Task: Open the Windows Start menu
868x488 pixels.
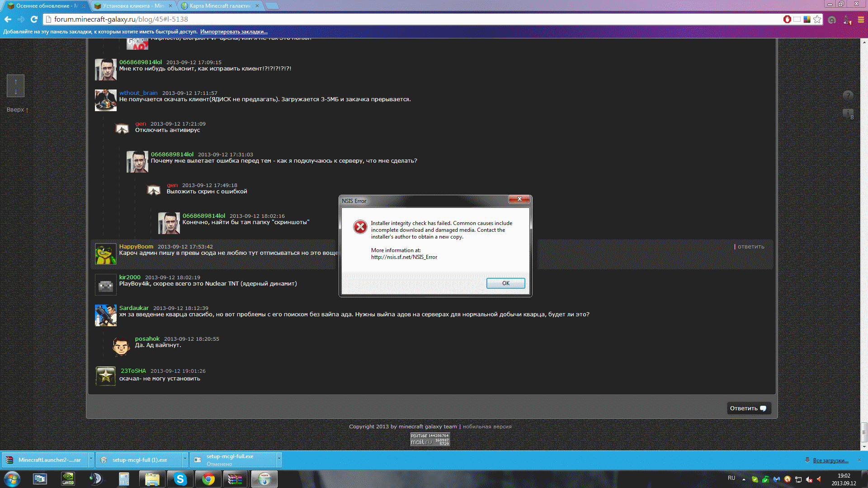Action: [12, 479]
